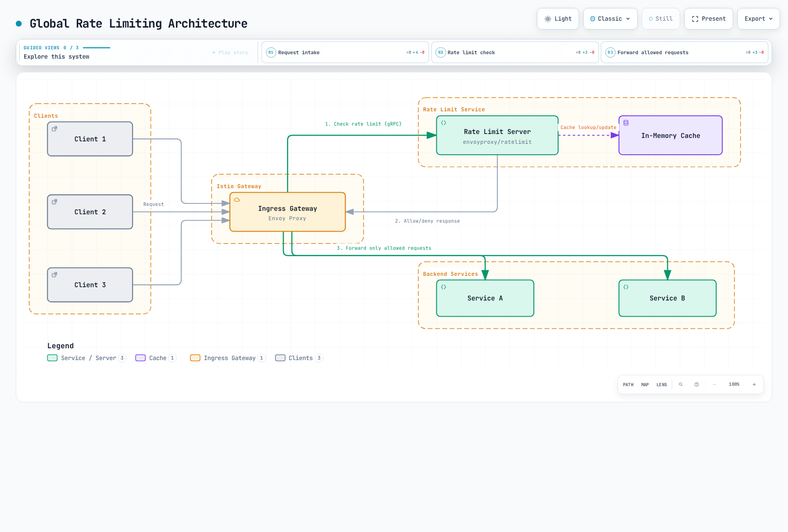Toggle Clients legend filter
This screenshot has width=788, height=532.
pyautogui.click(x=299, y=358)
